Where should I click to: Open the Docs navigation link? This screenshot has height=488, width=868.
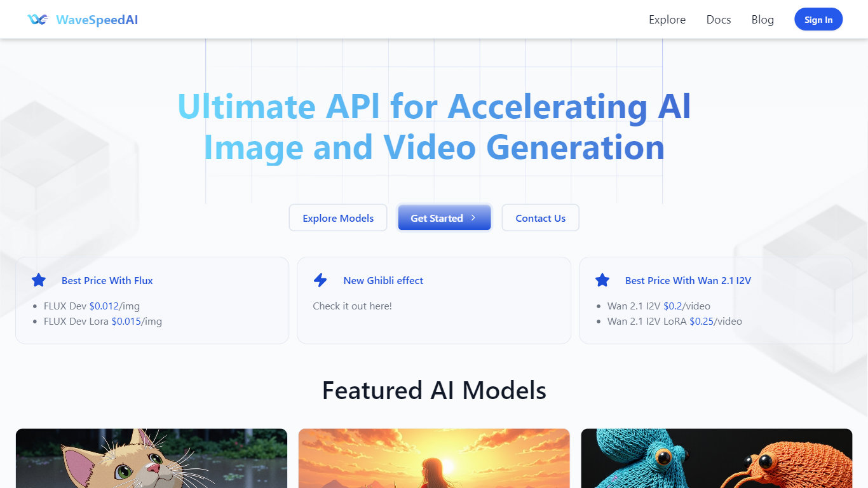719,20
